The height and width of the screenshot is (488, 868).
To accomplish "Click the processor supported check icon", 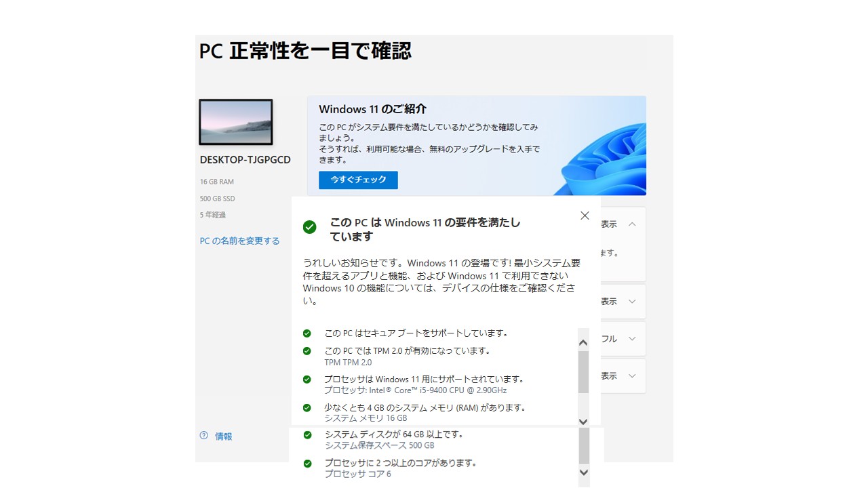I will pos(307,380).
